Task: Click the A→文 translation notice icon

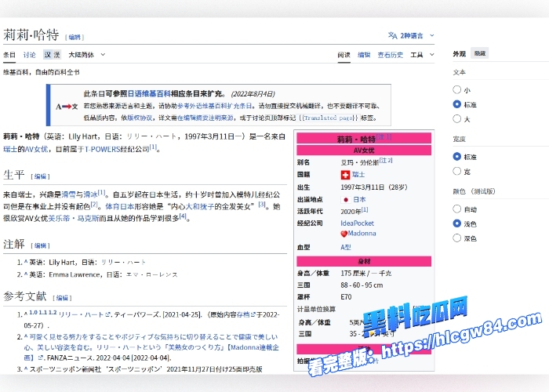Action: (x=67, y=107)
